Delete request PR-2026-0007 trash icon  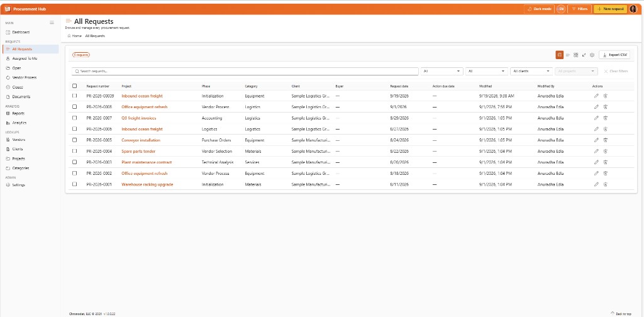[x=606, y=118]
